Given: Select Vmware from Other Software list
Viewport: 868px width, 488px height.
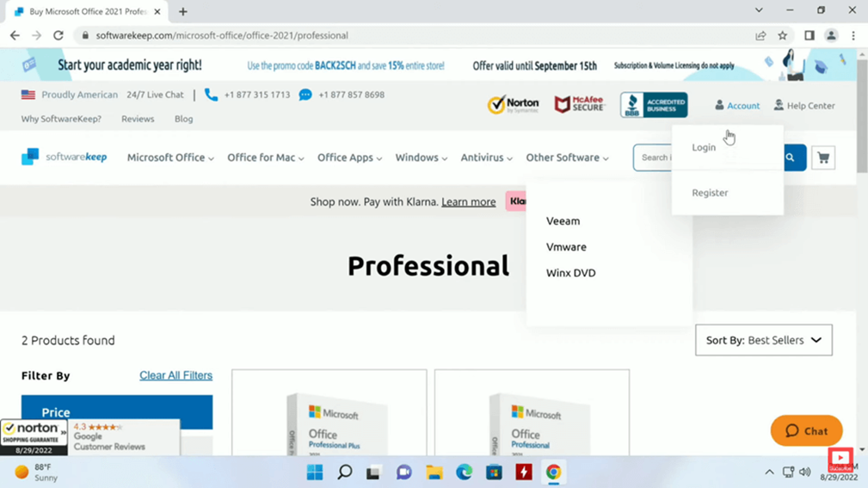Looking at the screenshot, I should click(x=566, y=247).
